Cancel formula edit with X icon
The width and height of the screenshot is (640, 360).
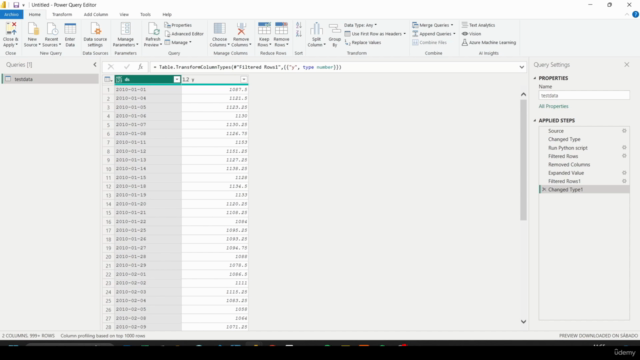coord(111,67)
